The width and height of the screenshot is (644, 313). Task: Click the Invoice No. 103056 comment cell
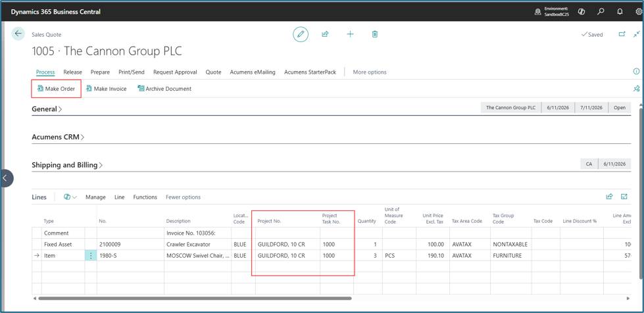coord(197,233)
